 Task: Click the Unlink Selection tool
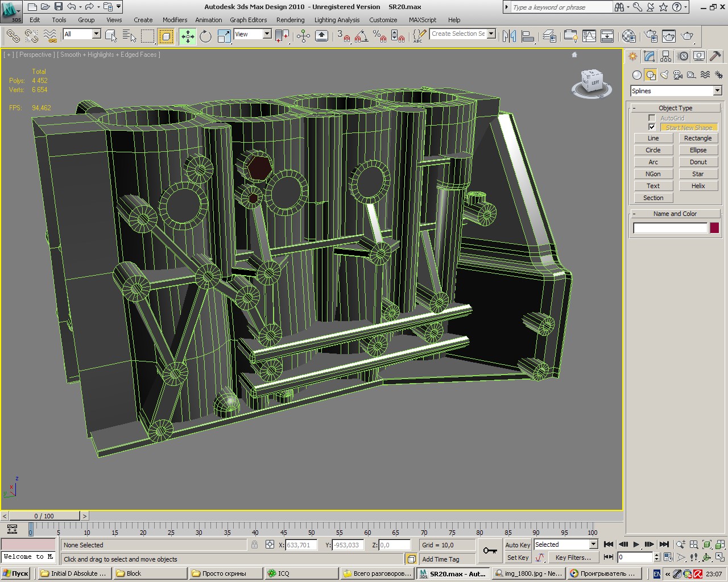click(31, 36)
